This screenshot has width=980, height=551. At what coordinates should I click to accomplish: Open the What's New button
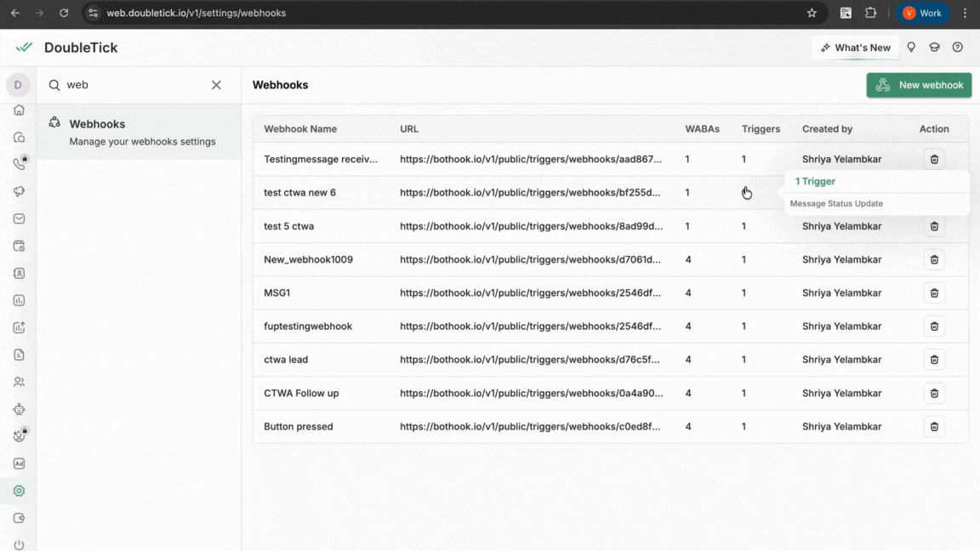click(855, 48)
